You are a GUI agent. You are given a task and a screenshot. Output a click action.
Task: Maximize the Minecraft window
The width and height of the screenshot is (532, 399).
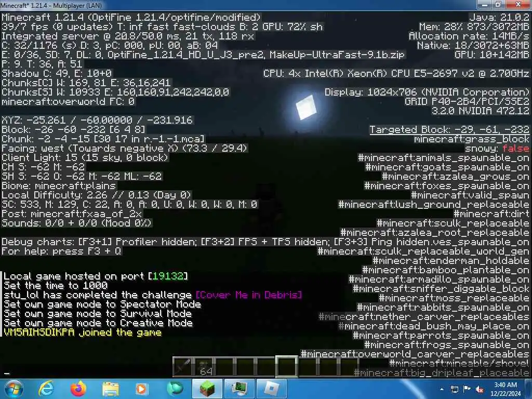498,4
